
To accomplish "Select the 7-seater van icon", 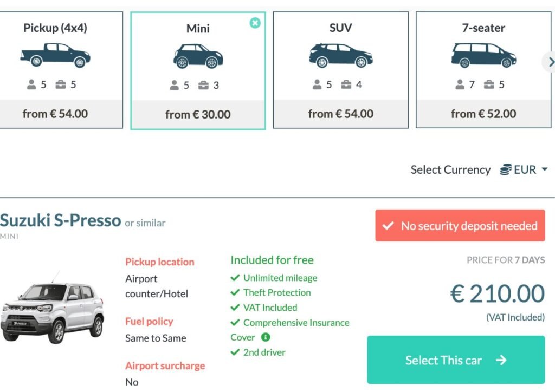I will 482,55.
